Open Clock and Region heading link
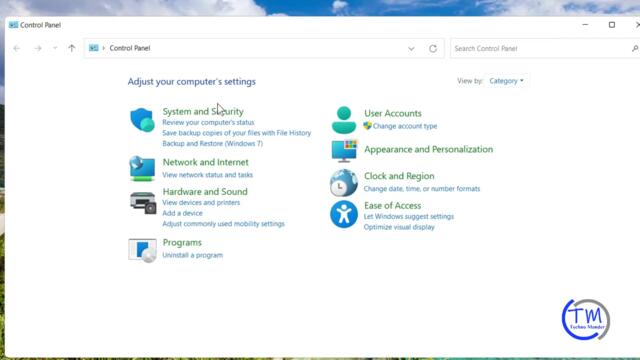The height and width of the screenshot is (360, 640). pos(399,176)
